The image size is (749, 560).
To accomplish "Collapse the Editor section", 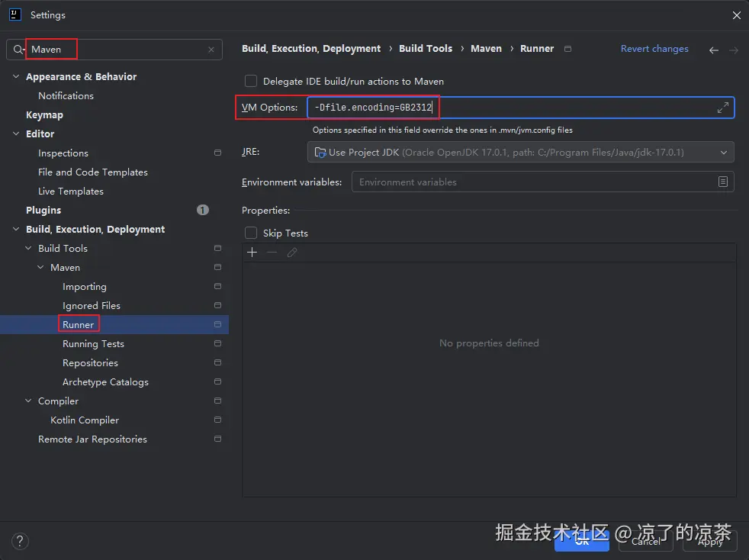I will click(x=16, y=134).
